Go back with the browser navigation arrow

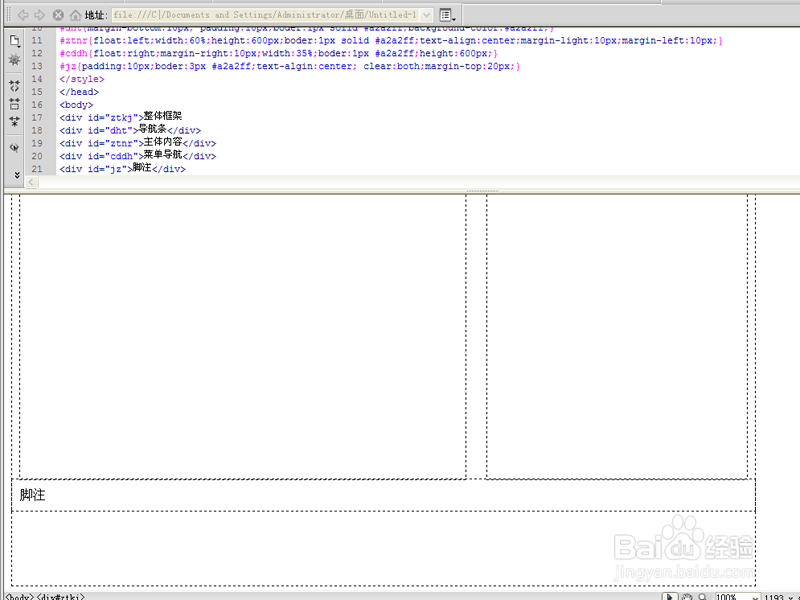click(23, 15)
